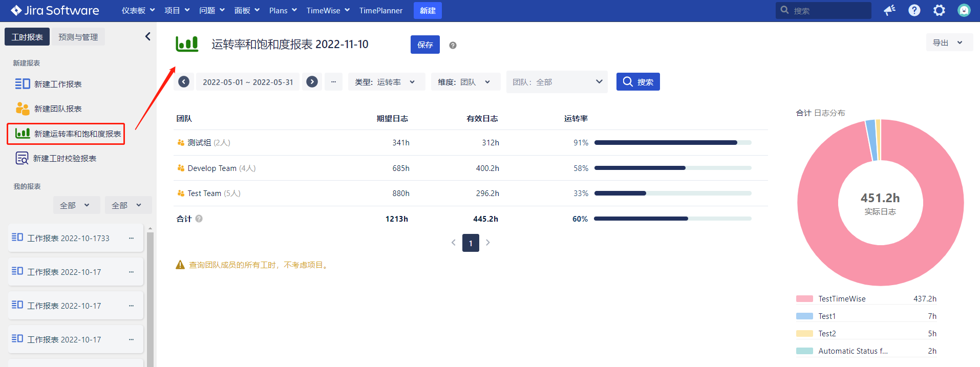980x367 pixels.
Task: Click the 保存 save button
Action: [x=425, y=45]
